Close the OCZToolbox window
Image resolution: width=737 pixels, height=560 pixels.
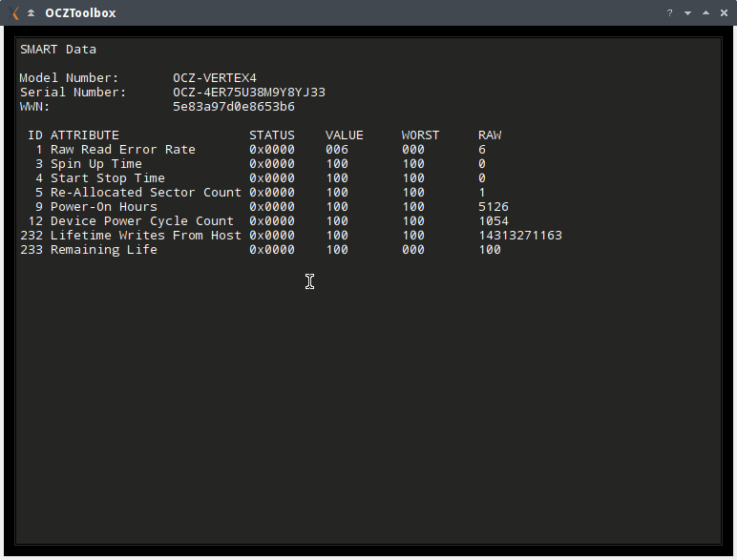click(x=724, y=13)
